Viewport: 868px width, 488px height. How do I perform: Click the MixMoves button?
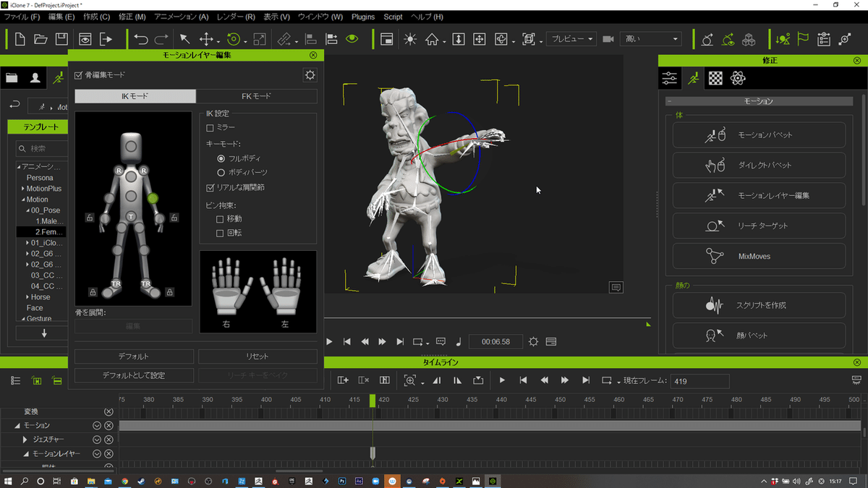click(759, 256)
